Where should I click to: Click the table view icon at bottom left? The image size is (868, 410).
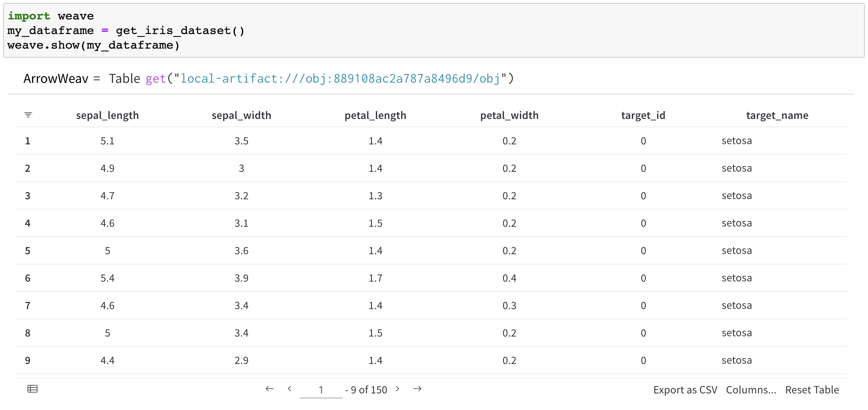click(x=32, y=389)
